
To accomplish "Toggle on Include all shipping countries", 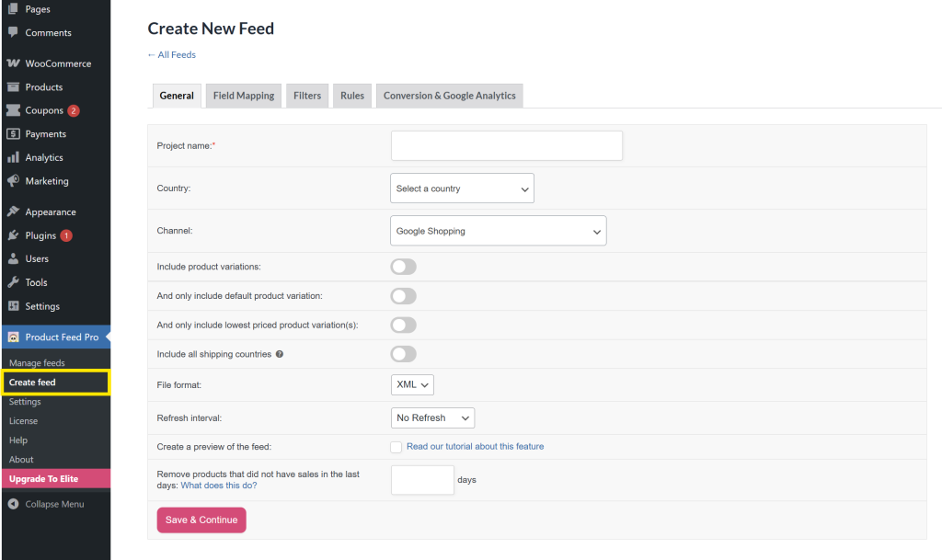I will tap(403, 353).
